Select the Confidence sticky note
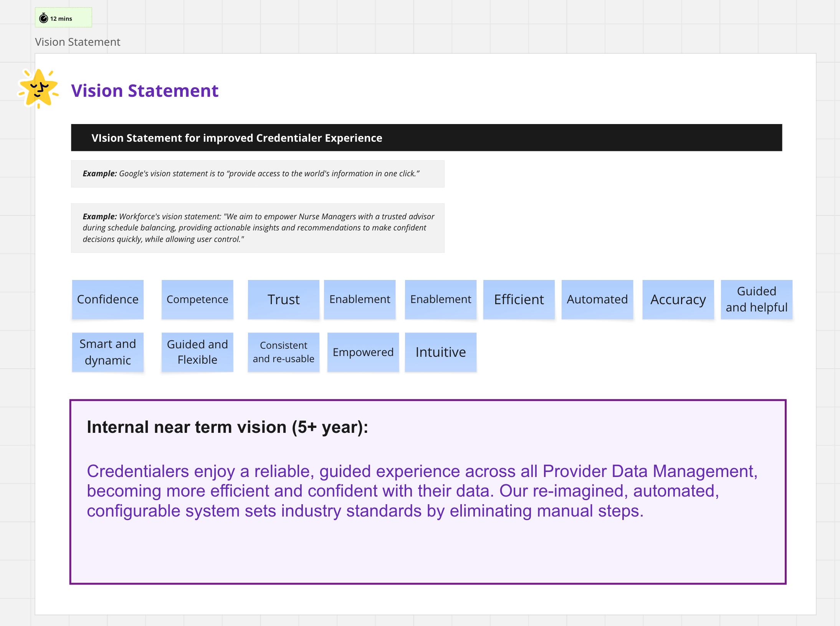The width and height of the screenshot is (840, 626). click(108, 299)
